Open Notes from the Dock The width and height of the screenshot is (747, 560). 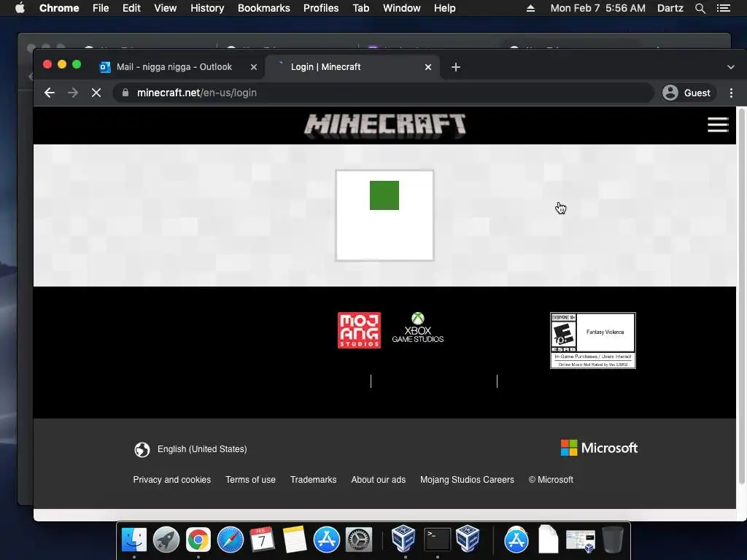click(295, 540)
